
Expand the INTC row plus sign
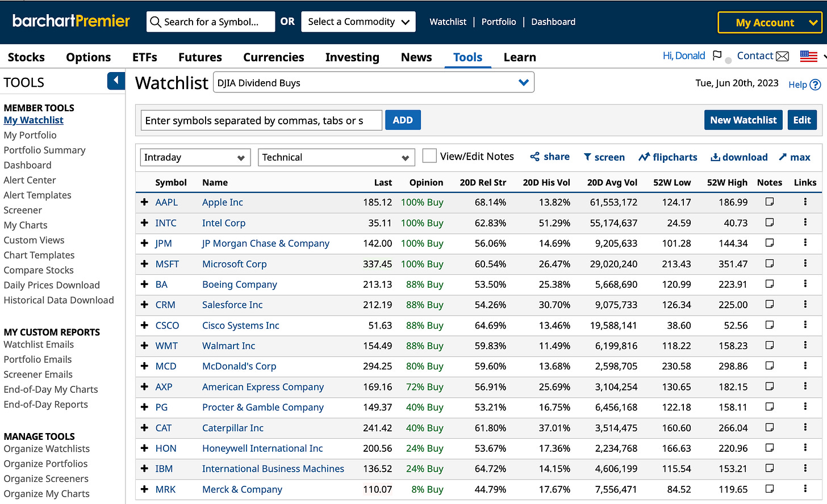point(144,222)
